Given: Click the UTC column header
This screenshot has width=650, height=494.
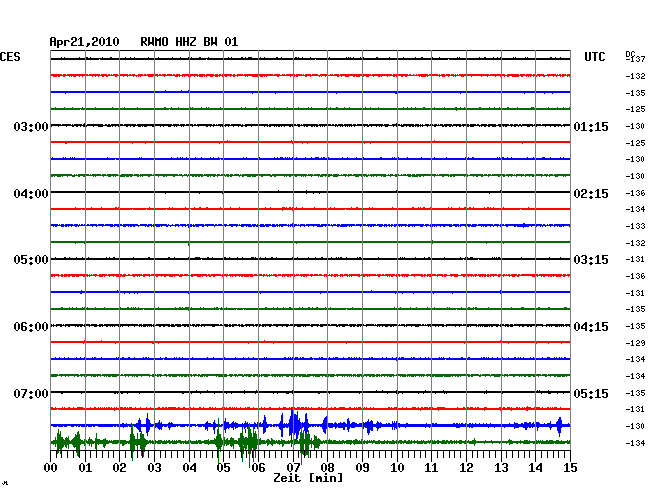Looking at the screenshot, I should click(594, 57).
